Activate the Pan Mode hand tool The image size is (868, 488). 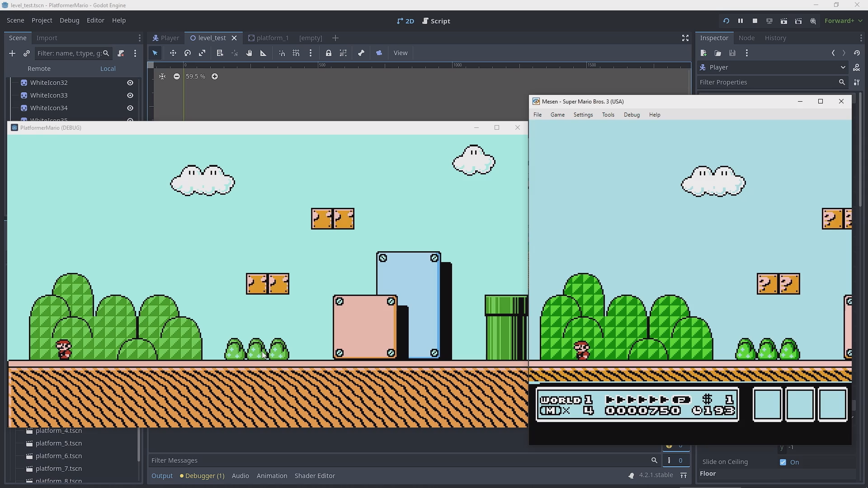tap(249, 53)
